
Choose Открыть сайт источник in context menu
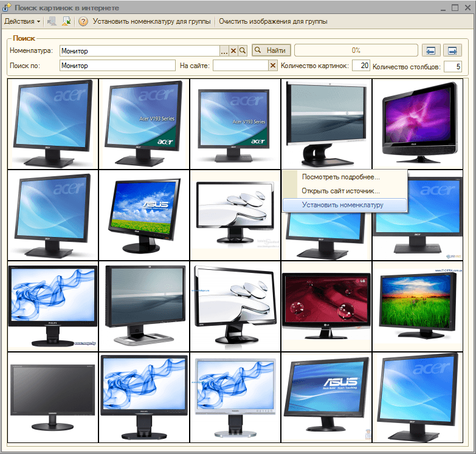click(x=340, y=191)
